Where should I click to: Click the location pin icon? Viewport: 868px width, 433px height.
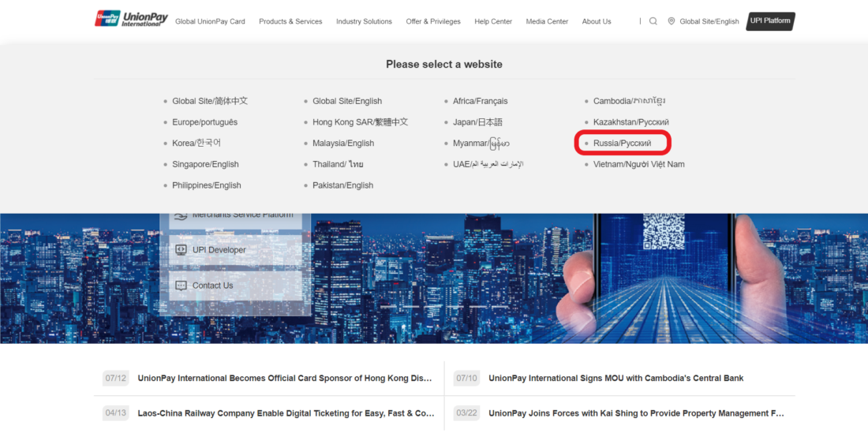tap(672, 21)
